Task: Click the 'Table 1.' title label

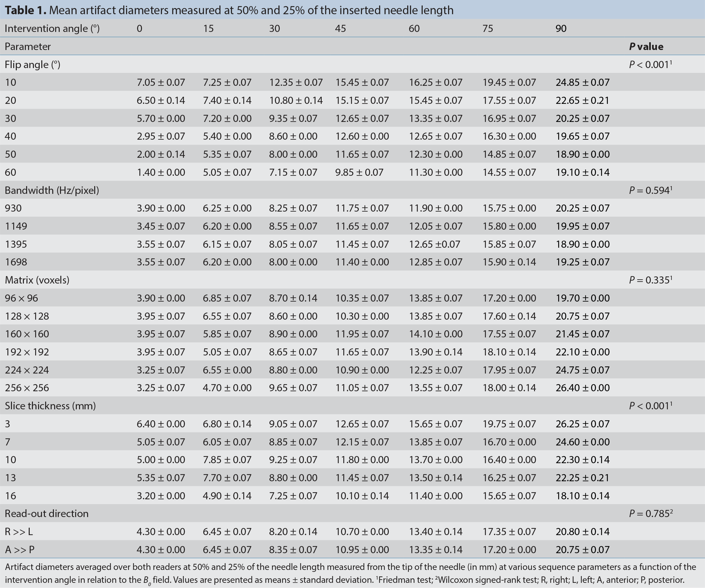Action: pos(25,10)
